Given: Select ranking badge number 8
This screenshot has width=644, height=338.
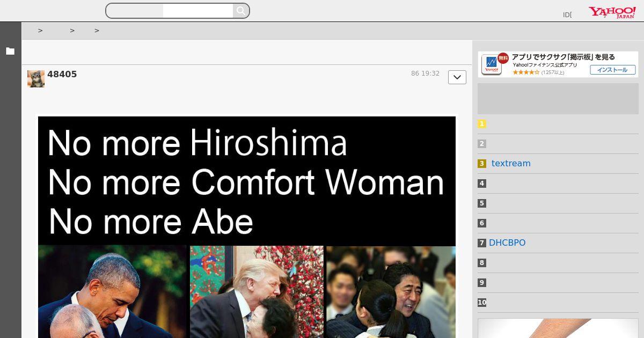Looking at the screenshot, I should click(x=482, y=263).
